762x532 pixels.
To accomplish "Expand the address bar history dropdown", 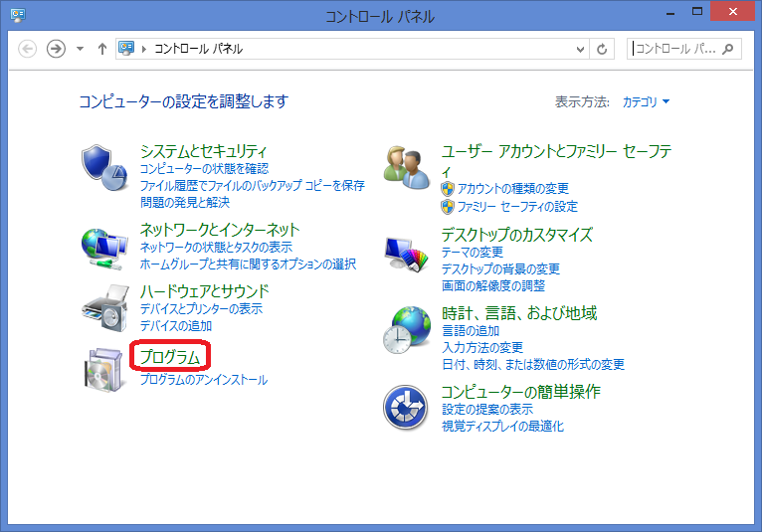I will tap(580, 49).
